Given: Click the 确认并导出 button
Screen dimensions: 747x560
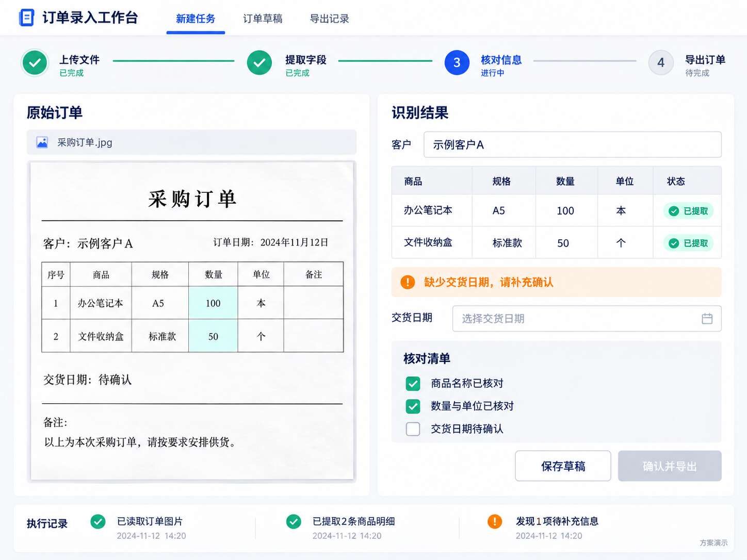Looking at the screenshot, I should tap(670, 466).
